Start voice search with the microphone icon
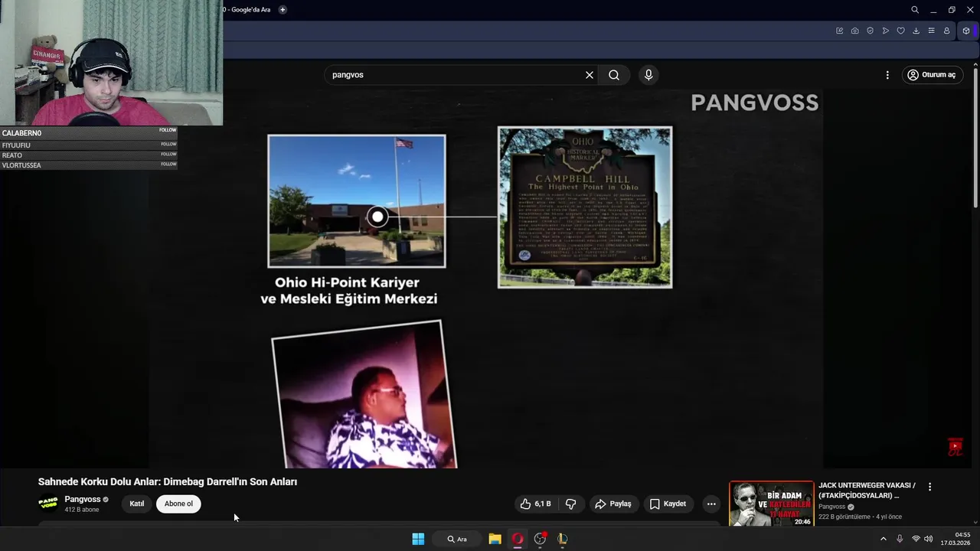The image size is (980, 551). pyautogui.click(x=648, y=75)
